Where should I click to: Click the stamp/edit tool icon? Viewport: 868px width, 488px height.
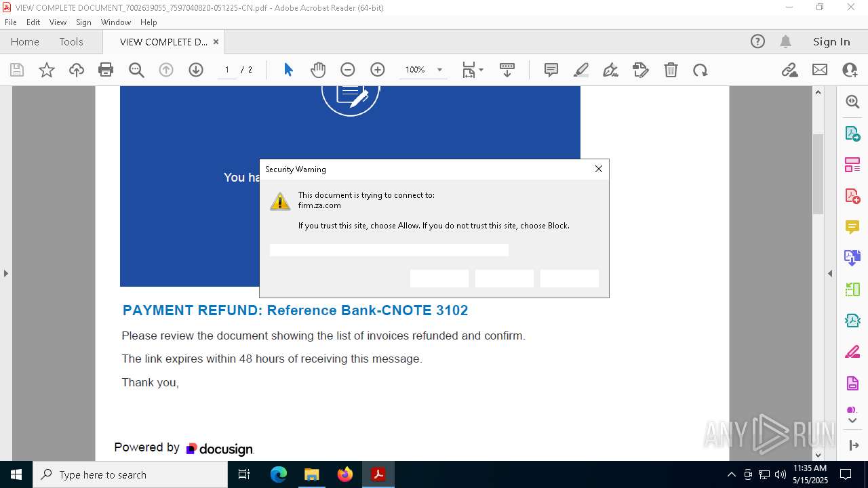[641, 70]
